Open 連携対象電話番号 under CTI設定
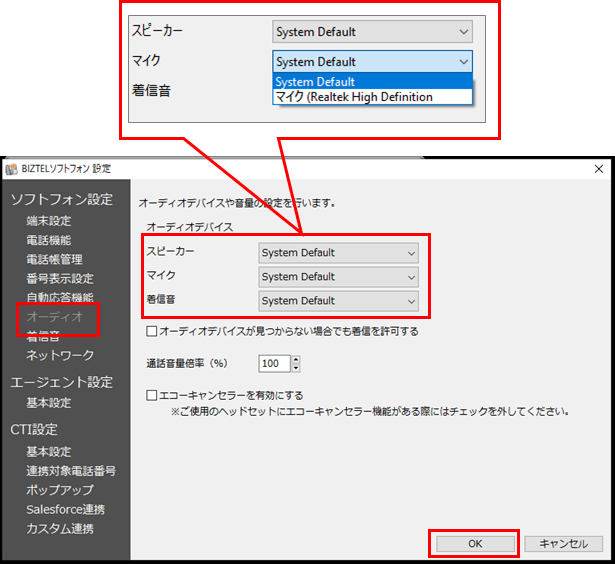The height and width of the screenshot is (564, 615). pyautogui.click(x=71, y=471)
